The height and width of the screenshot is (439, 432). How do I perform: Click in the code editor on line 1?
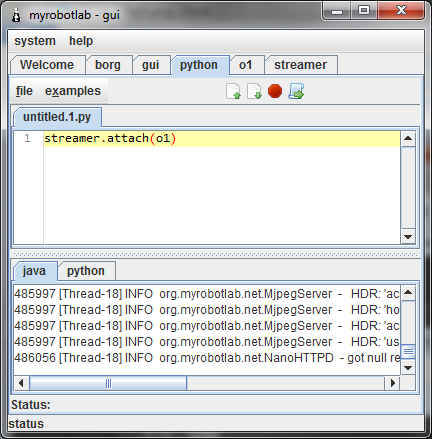[222, 138]
